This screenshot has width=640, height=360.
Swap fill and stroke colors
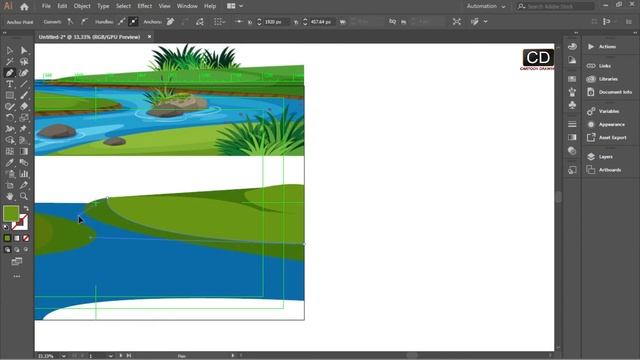(x=26, y=208)
